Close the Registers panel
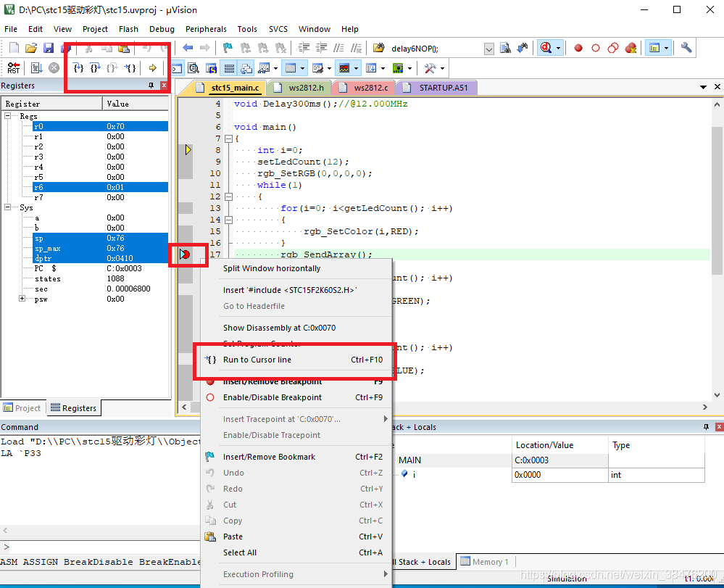 click(164, 86)
